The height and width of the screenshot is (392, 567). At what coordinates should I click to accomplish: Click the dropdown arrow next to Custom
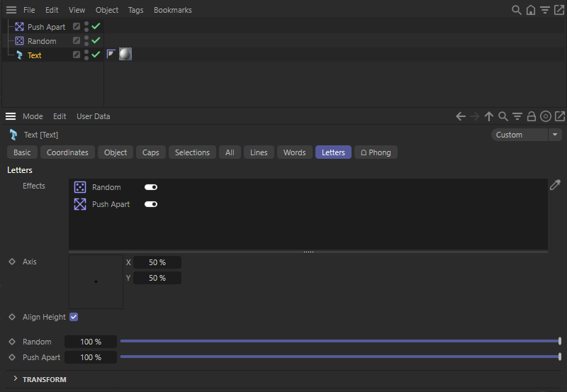(555, 135)
